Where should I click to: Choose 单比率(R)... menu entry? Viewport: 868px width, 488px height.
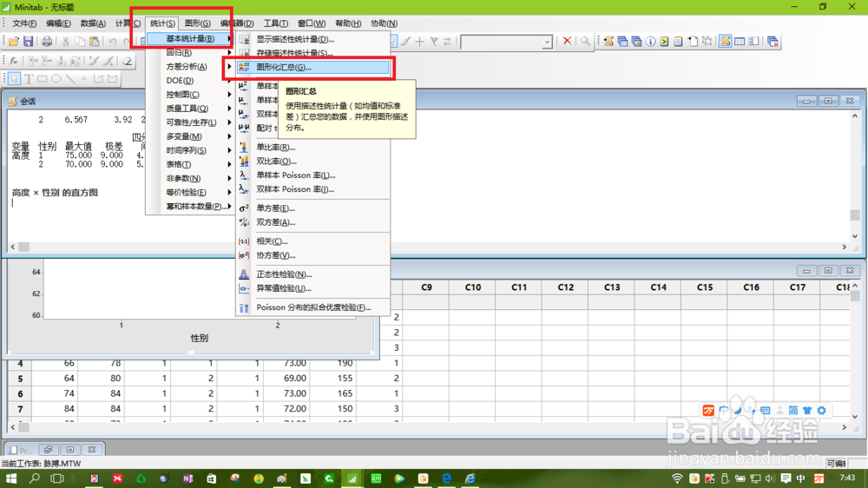313,148
